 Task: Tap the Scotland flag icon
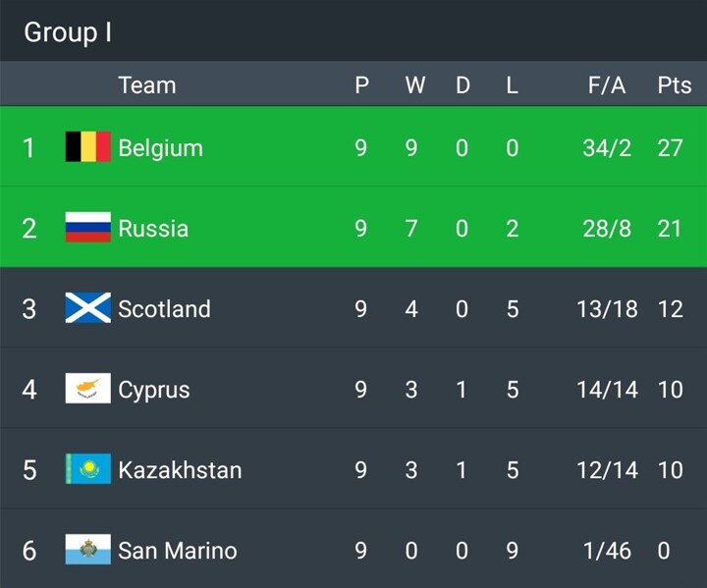point(87,308)
